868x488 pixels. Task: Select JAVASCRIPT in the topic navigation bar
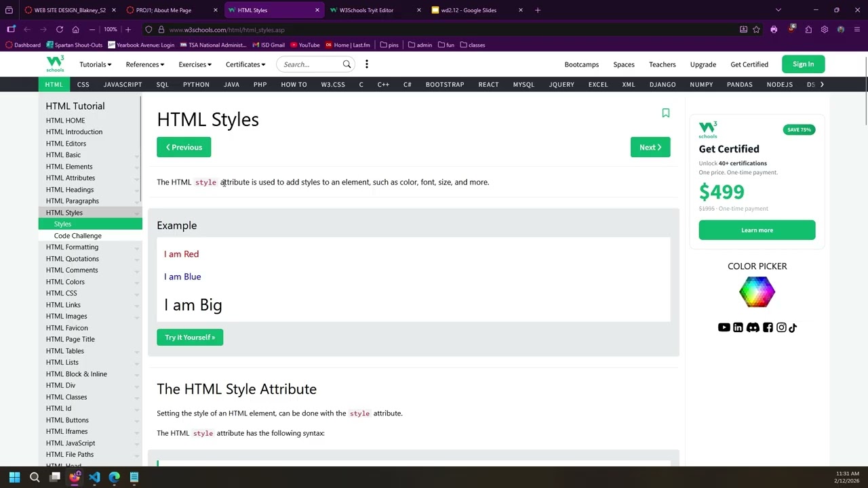click(x=123, y=85)
